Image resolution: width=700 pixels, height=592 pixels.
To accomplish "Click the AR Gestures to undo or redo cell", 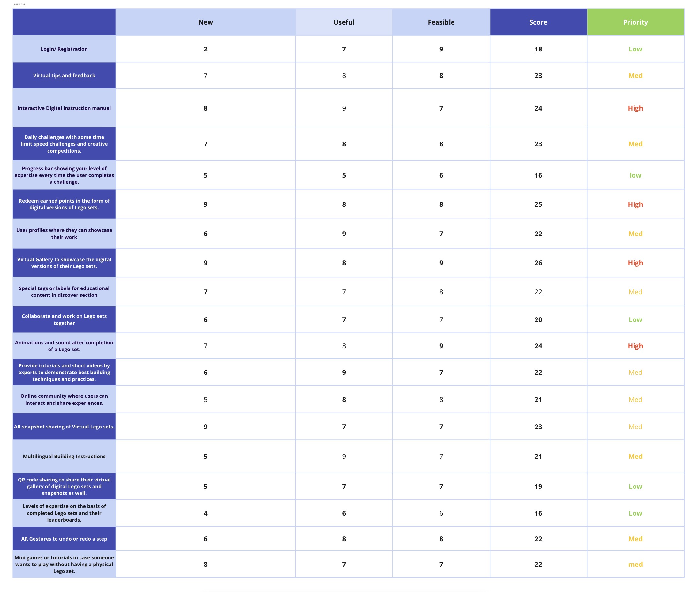I will coord(64,539).
